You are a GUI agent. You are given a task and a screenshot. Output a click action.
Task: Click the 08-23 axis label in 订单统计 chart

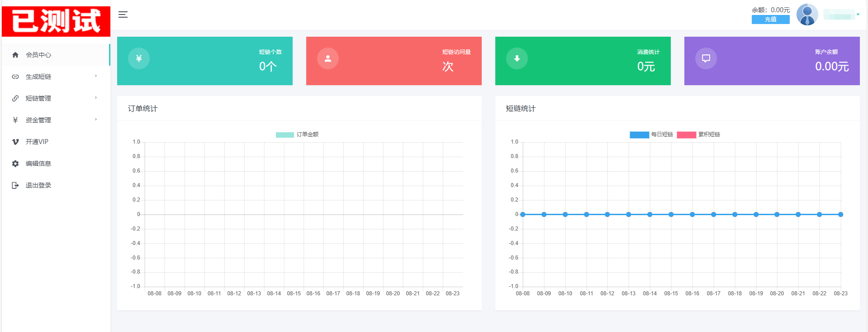(453, 294)
